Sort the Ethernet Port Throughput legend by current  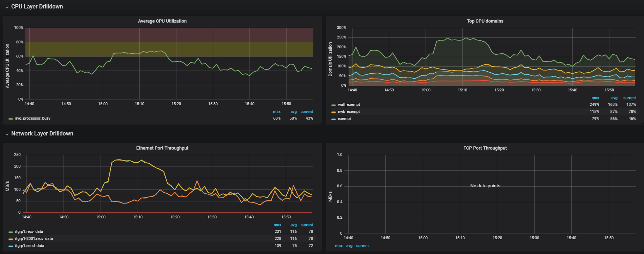pyautogui.click(x=306, y=225)
